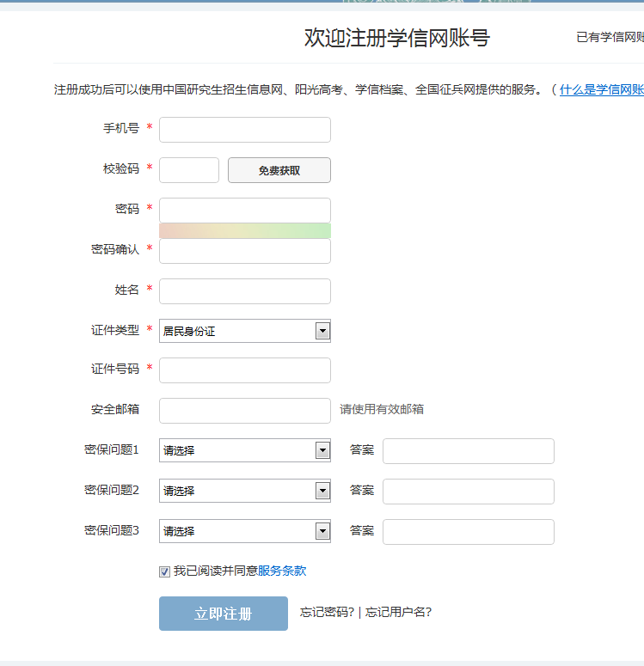This screenshot has width=644, height=666.
Task: Click the 手机号 phone number input field
Action: pos(244,130)
